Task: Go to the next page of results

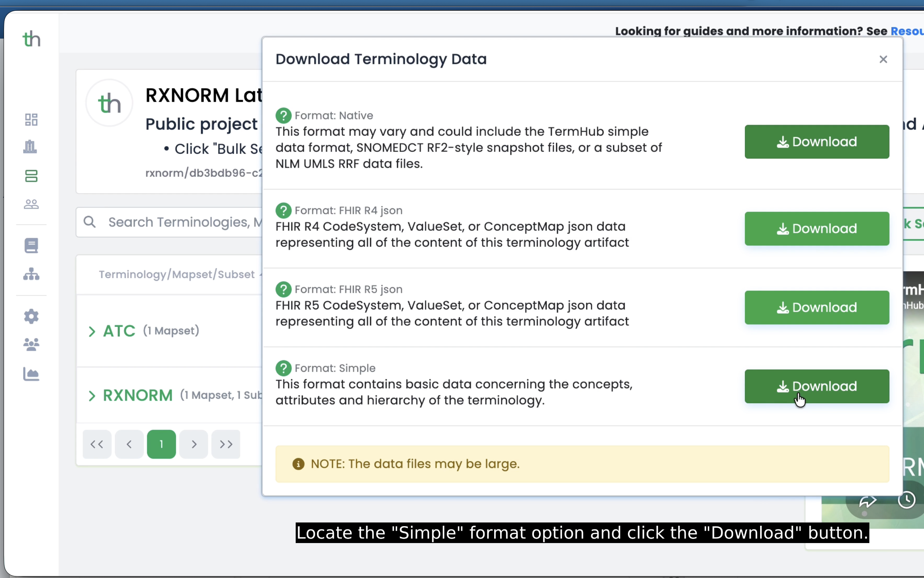Action: coord(194,444)
